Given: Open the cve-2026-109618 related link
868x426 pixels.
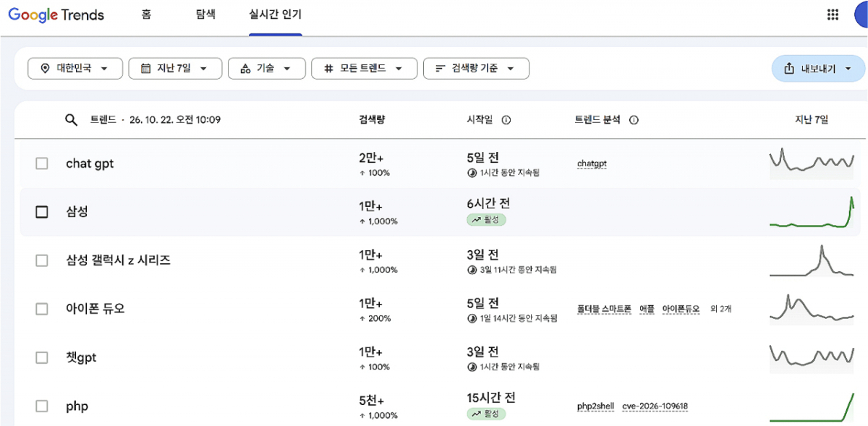Looking at the screenshot, I should point(655,406).
